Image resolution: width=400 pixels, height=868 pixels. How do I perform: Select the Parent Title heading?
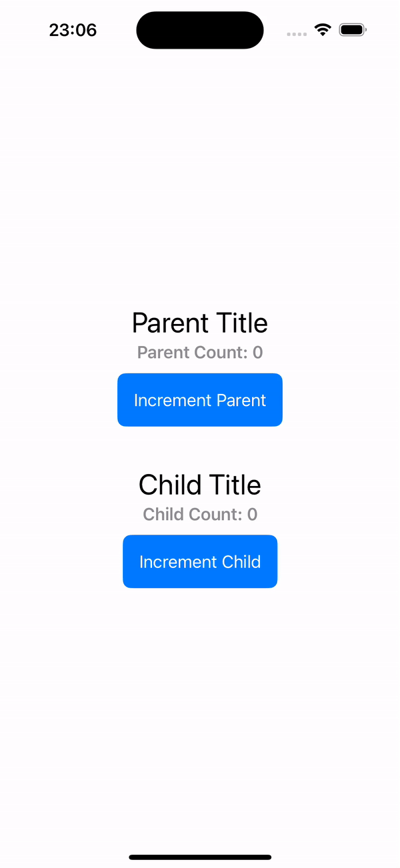click(x=200, y=323)
